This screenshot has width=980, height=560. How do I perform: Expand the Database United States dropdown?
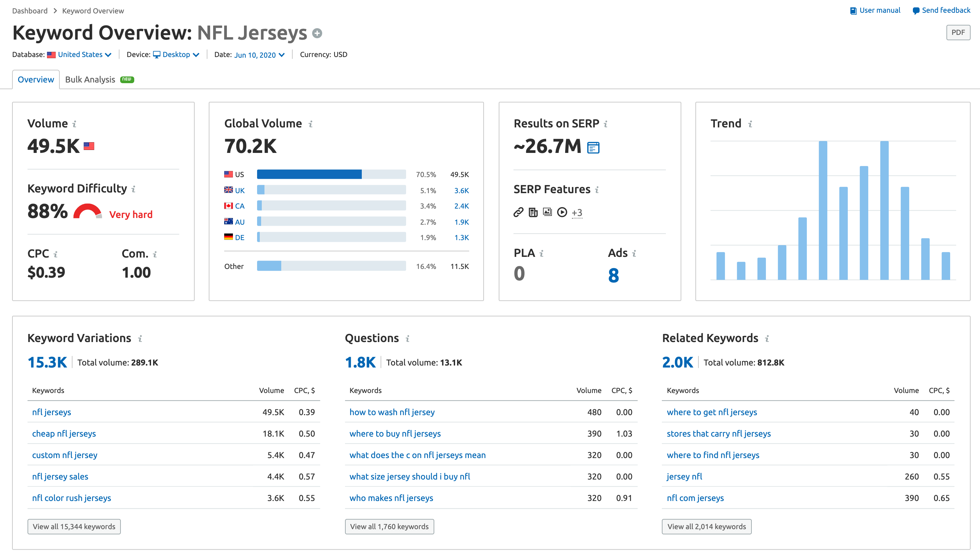78,54
